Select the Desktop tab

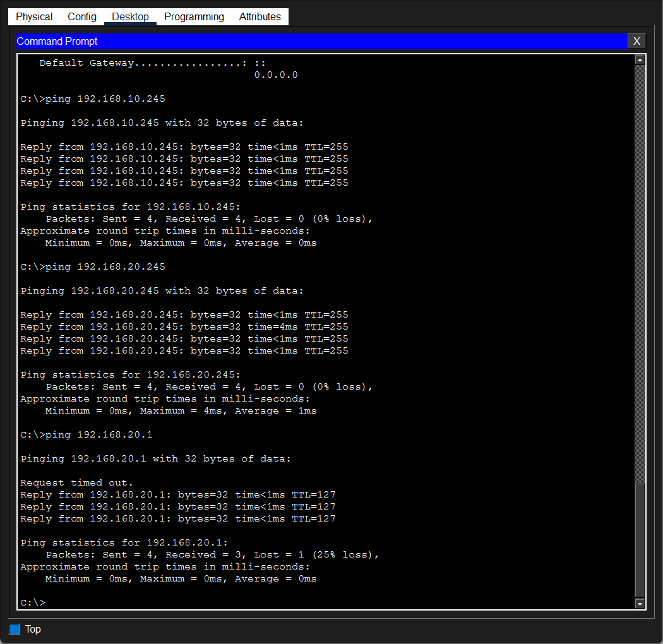(x=130, y=17)
